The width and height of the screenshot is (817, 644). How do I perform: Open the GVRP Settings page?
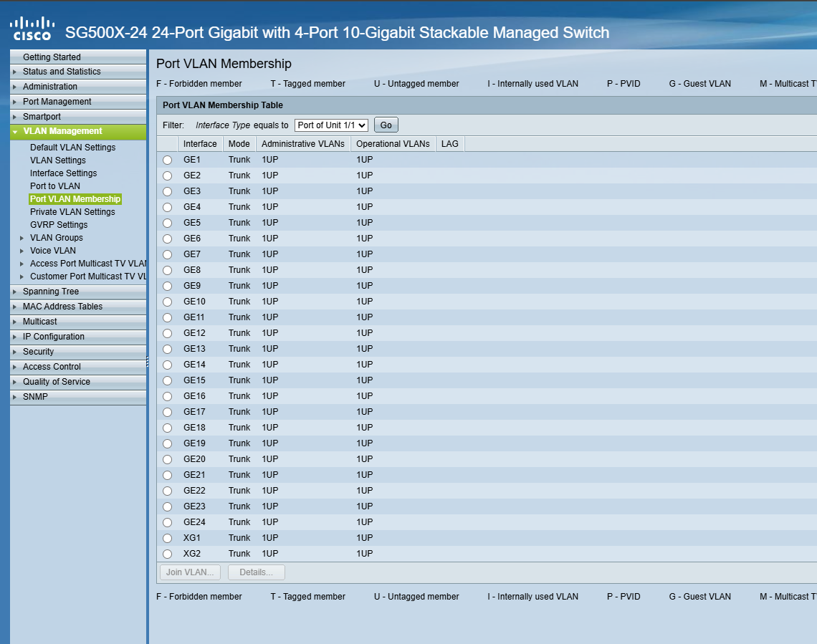coord(57,224)
